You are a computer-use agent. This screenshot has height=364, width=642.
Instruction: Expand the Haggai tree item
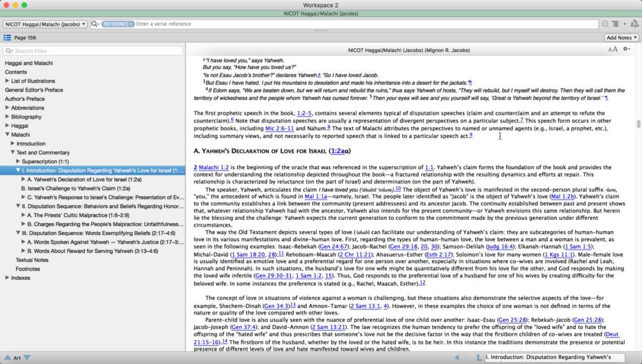coord(8,125)
